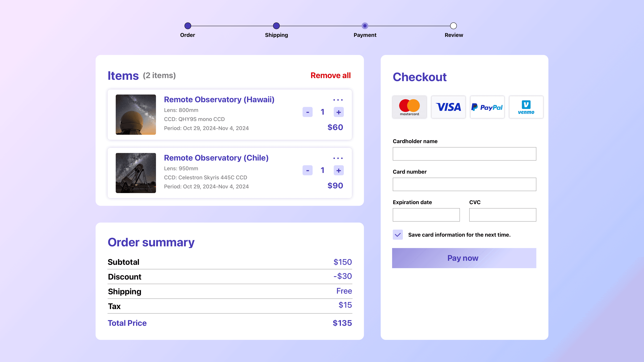Increase Hawaii observatory quantity with plus
The width and height of the screenshot is (644, 362).
tap(338, 112)
